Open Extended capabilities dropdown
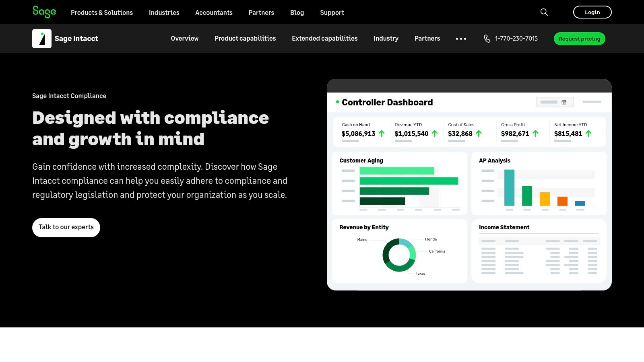644x362 pixels. pos(325,38)
